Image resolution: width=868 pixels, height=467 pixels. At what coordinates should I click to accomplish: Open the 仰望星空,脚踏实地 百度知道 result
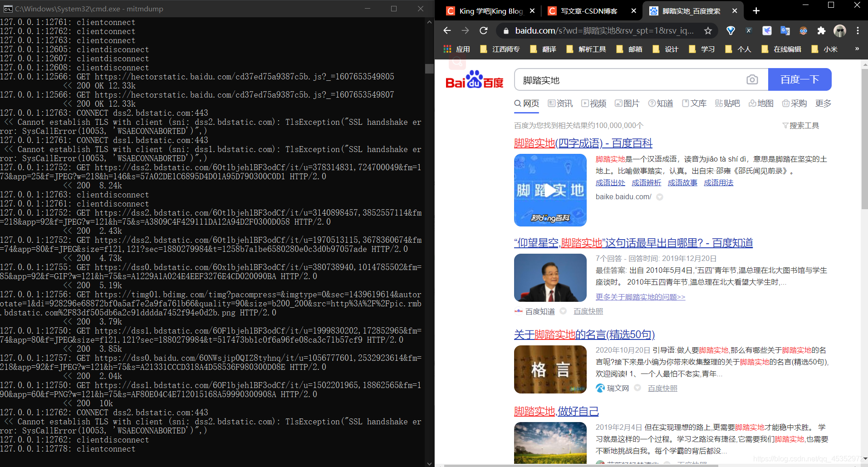point(633,243)
